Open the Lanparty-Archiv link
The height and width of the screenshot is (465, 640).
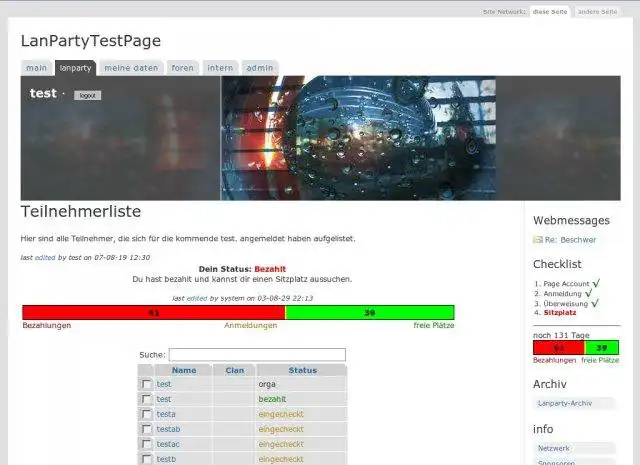click(x=565, y=403)
